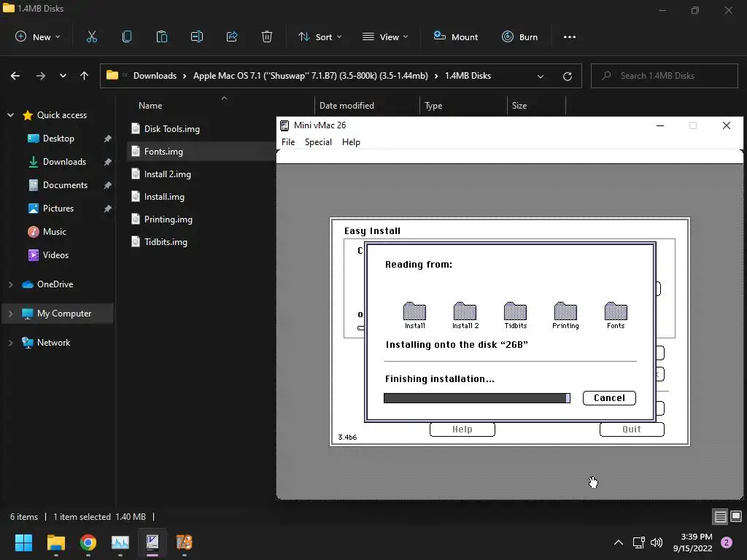Switch to details view layout icon

[720, 516]
